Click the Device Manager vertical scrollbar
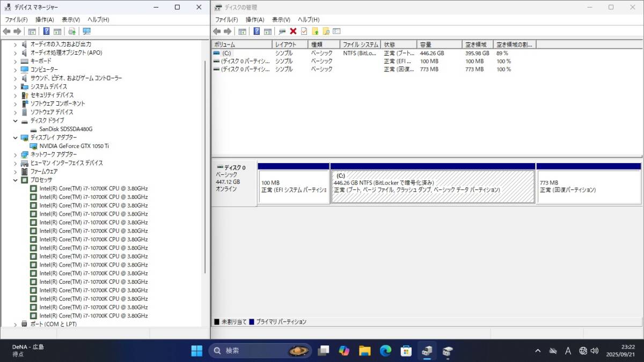Image resolution: width=644 pixels, height=362 pixels. point(205,161)
